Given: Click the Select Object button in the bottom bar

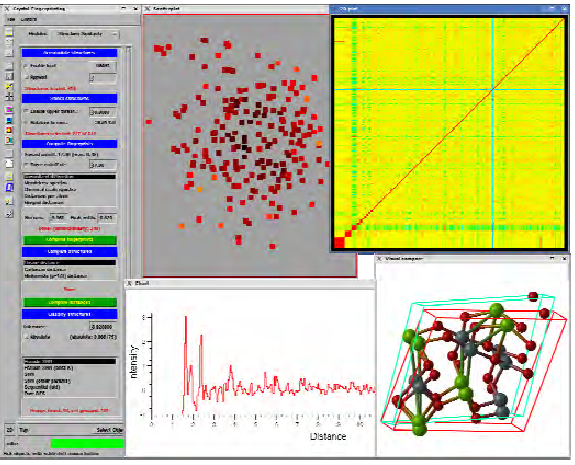Looking at the screenshot, I should click(x=109, y=430).
